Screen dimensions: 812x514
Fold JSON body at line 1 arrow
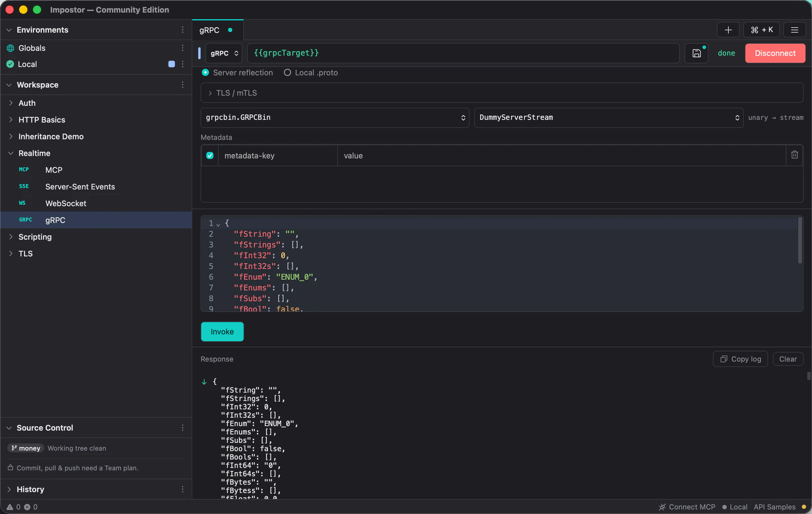[x=218, y=224]
